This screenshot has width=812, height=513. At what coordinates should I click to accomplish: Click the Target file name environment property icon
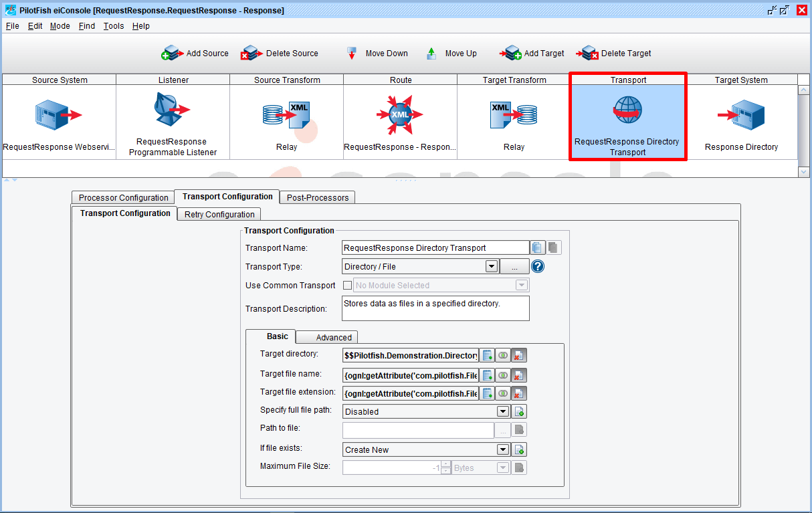pyautogui.click(x=488, y=375)
